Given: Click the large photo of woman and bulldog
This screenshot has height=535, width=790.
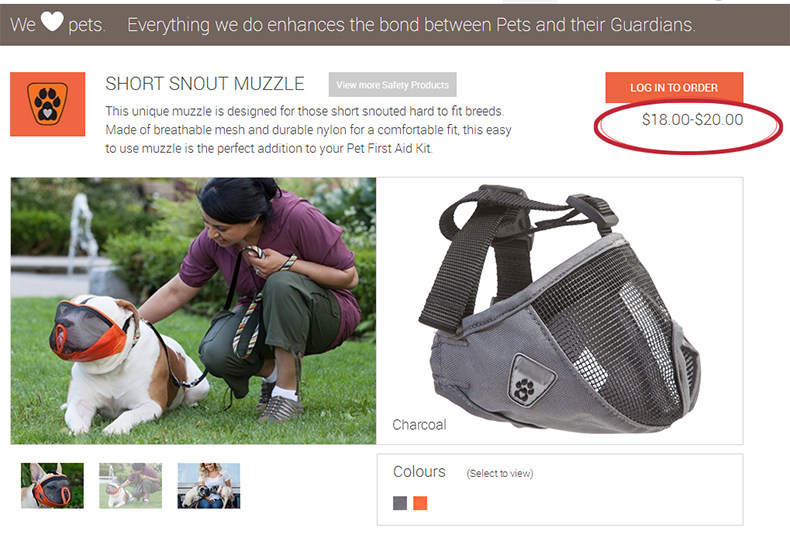Looking at the screenshot, I should (x=193, y=311).
